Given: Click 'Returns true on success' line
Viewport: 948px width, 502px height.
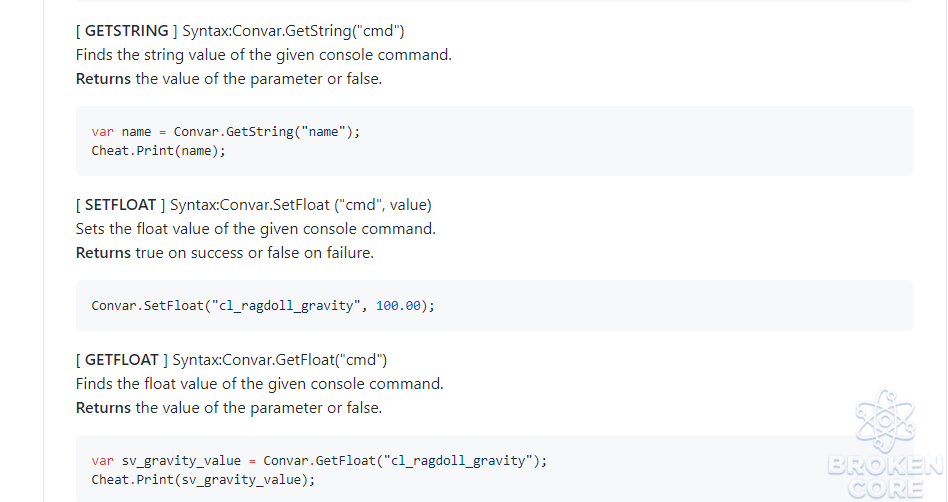Looking at the screenshot, I should pos(225,253).
